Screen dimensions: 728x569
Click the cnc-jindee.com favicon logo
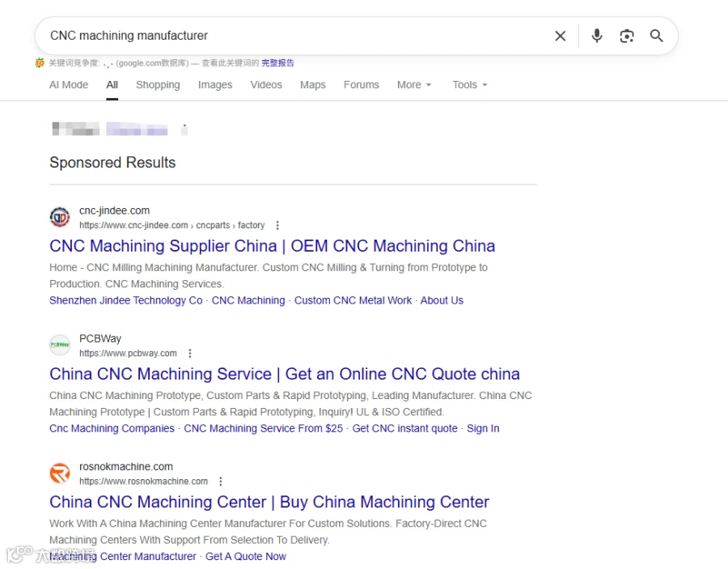click(60, 217)
